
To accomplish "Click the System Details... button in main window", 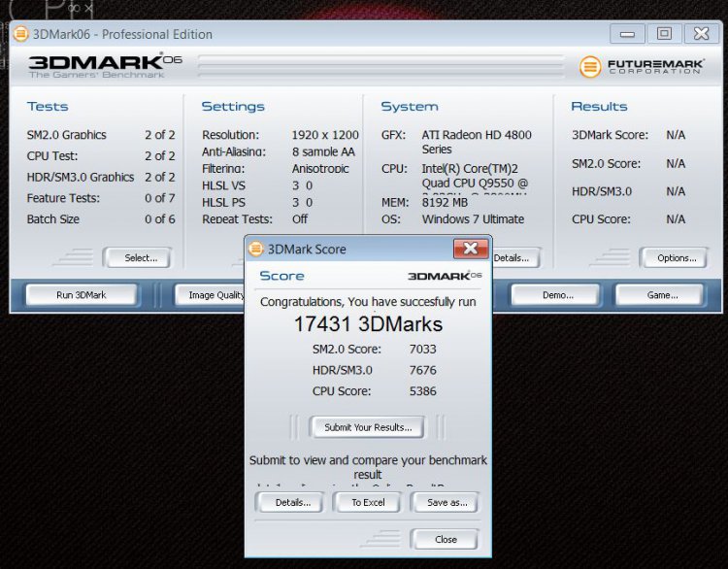I will point(515,257).
